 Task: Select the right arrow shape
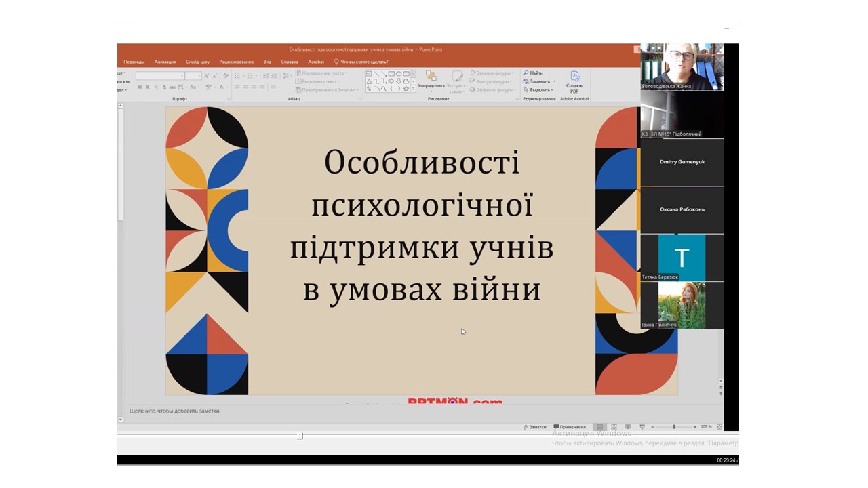[391, 81]
